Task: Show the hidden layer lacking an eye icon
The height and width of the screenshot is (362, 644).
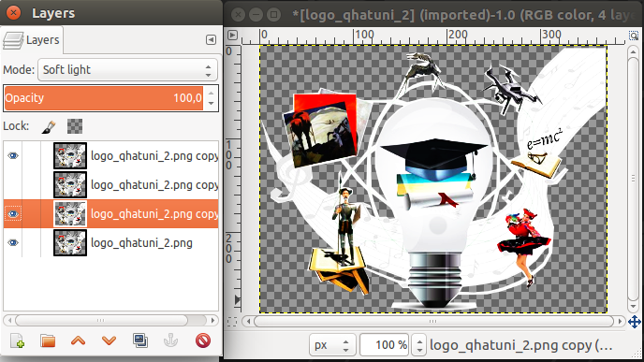Action: (13, 185)
